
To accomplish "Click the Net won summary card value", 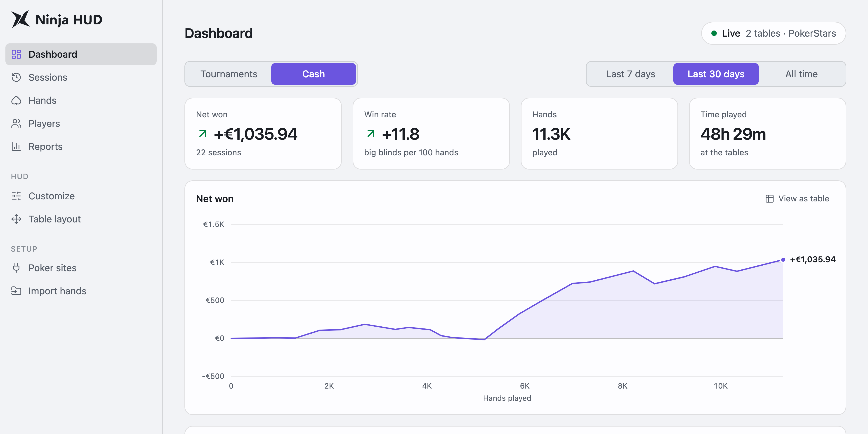I will (255, 134).
